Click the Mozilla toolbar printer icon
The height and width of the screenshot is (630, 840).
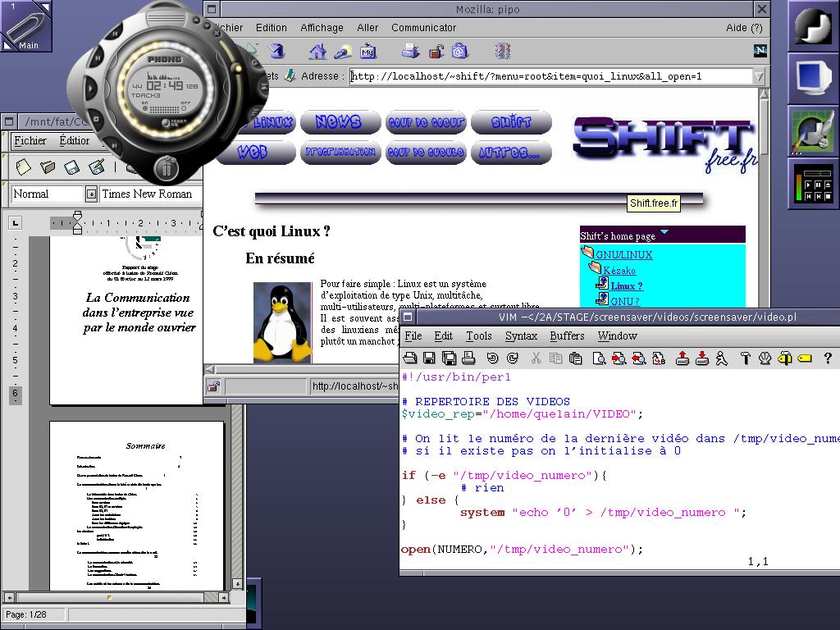(x=411, y=52)
